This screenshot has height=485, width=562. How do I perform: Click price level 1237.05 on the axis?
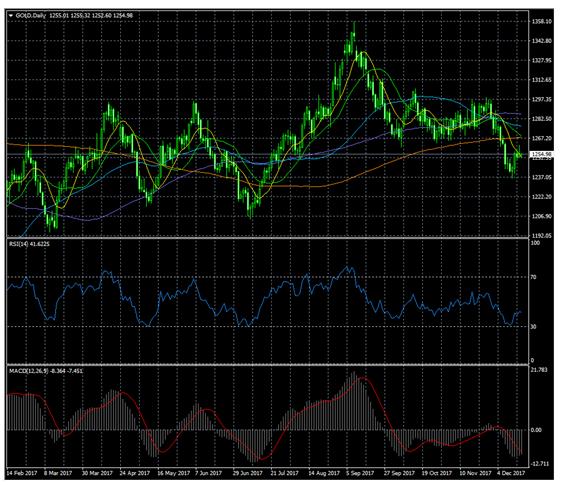point(542,177)
